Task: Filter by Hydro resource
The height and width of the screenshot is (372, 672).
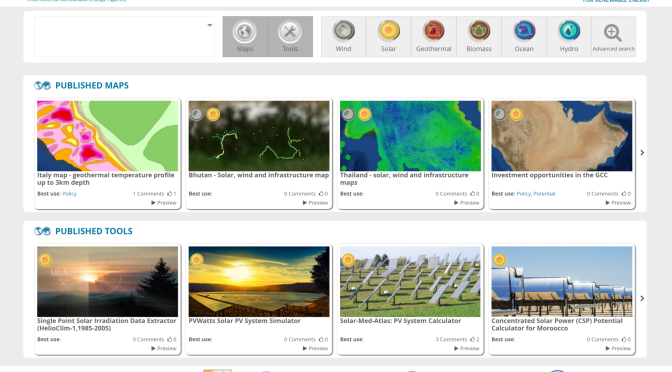Action: pos(569,36)
